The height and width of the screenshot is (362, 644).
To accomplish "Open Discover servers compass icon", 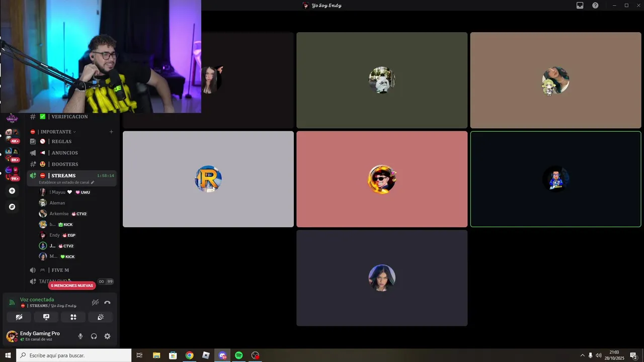I will click(x=12, y=207).
